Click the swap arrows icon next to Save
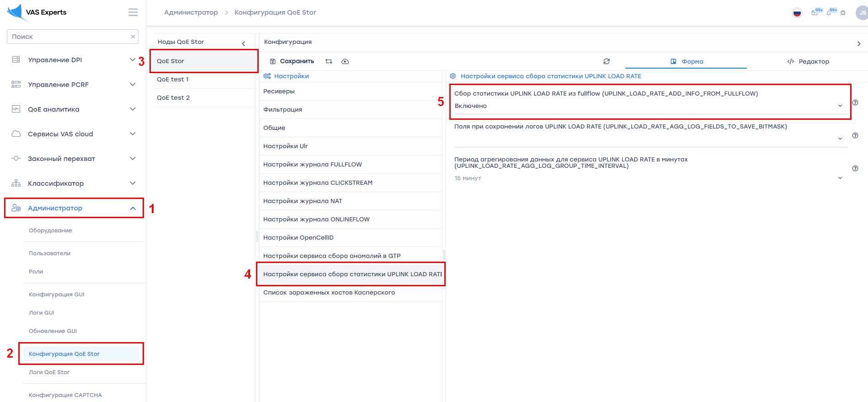 coord(329,61)
